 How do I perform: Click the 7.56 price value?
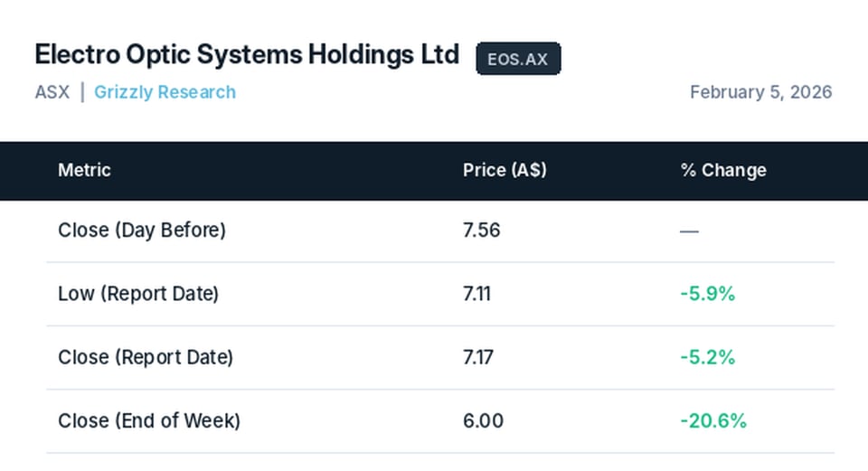(481, 231)
